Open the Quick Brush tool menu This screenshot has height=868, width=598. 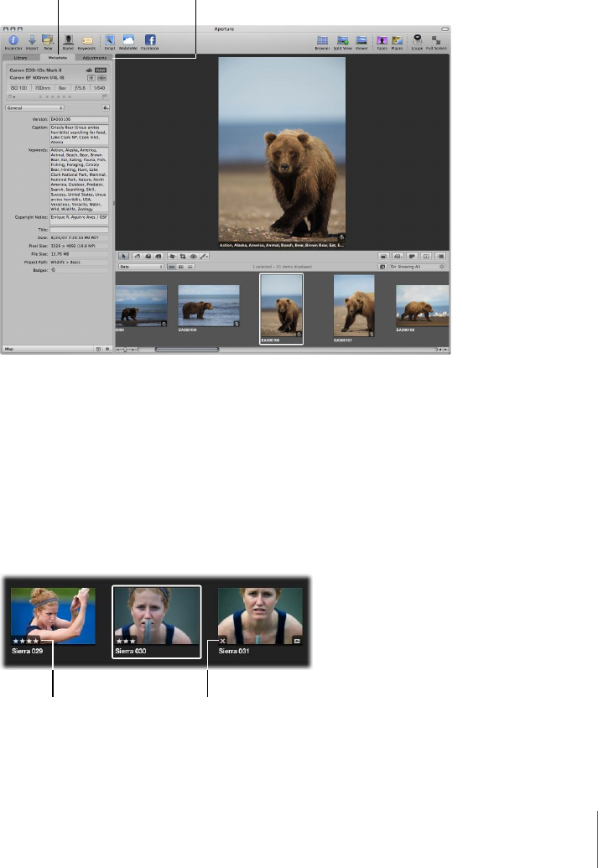click(x=205, y=257)
